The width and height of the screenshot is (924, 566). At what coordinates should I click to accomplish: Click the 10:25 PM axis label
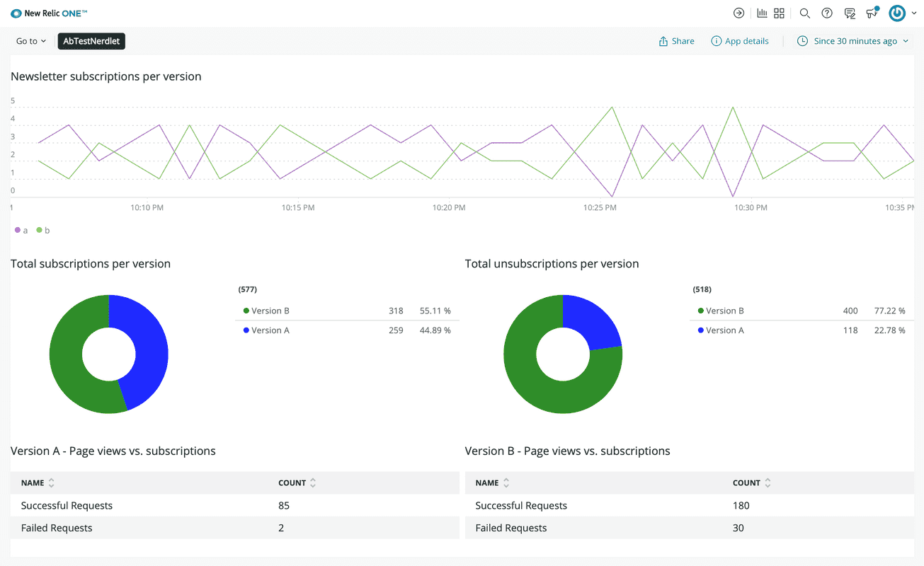(600, 208)
